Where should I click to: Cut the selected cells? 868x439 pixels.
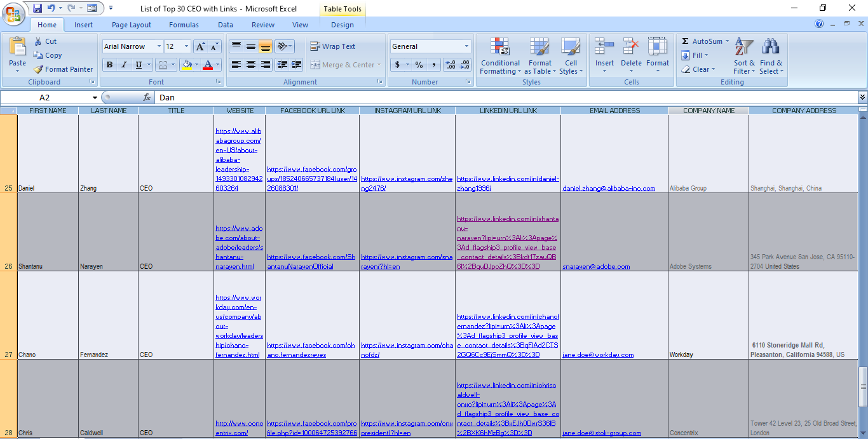coord(45,41)
